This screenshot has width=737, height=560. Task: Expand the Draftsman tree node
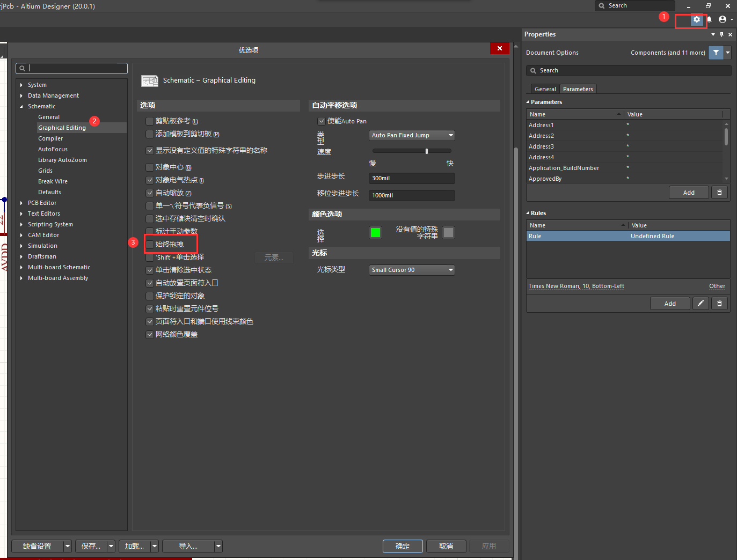pos(21,257)
